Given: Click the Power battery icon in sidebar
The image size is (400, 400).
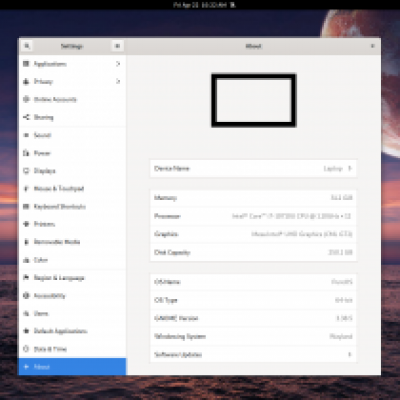Looking at the screenshot, I should (x=26, y=153).
